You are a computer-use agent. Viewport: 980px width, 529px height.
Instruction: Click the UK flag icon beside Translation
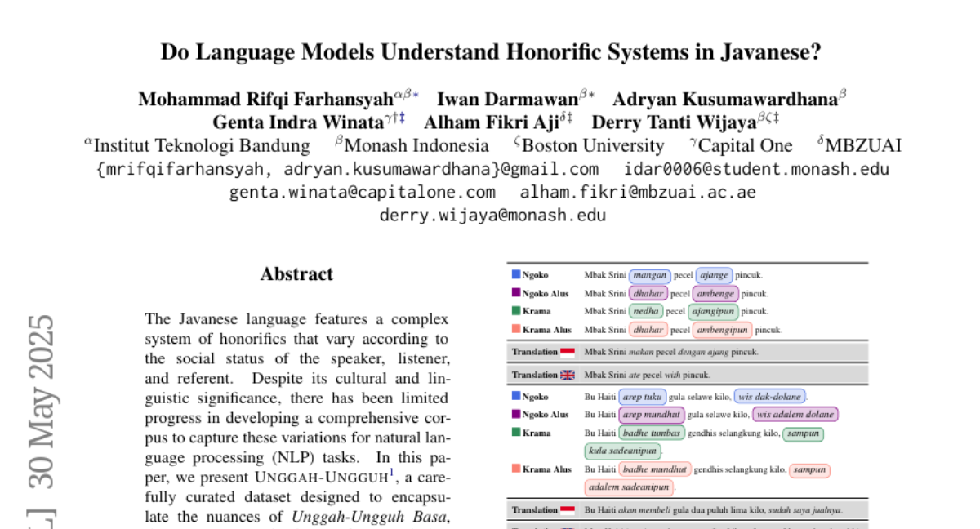point(568,375)
